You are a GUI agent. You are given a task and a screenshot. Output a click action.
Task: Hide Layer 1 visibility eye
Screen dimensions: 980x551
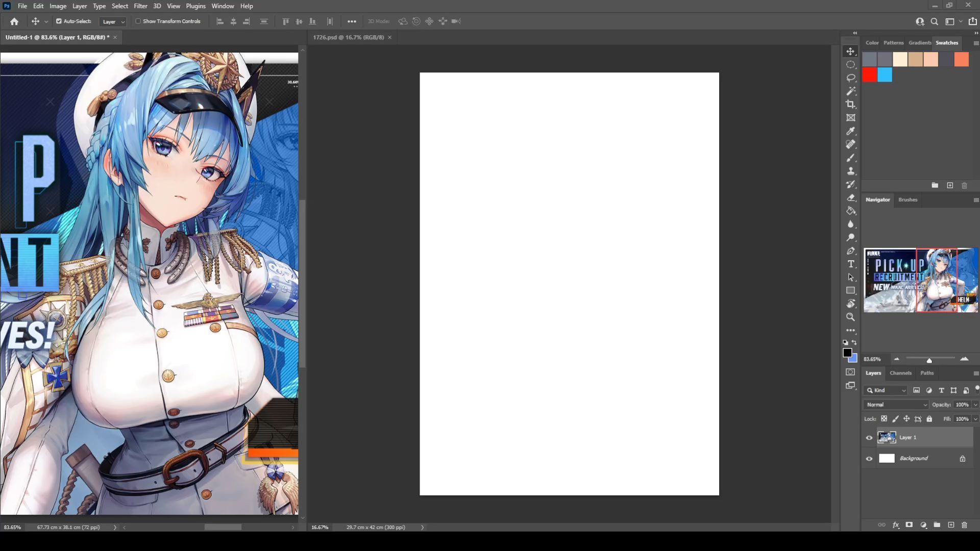[x=869, y=438]
